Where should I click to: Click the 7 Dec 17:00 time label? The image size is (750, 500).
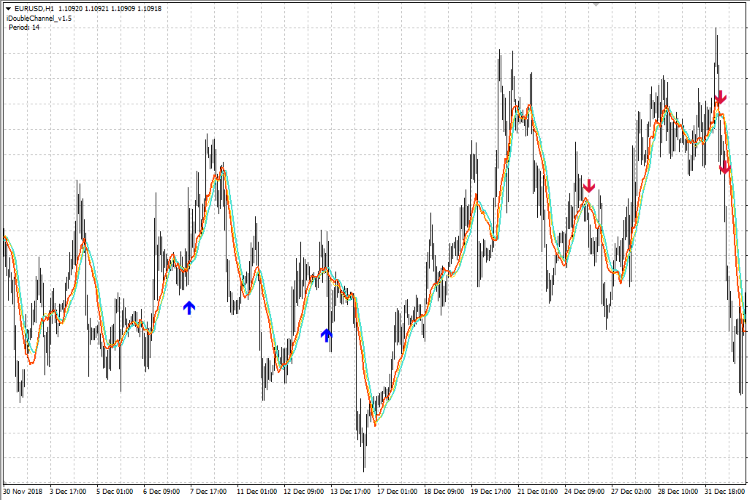point(209,492)
